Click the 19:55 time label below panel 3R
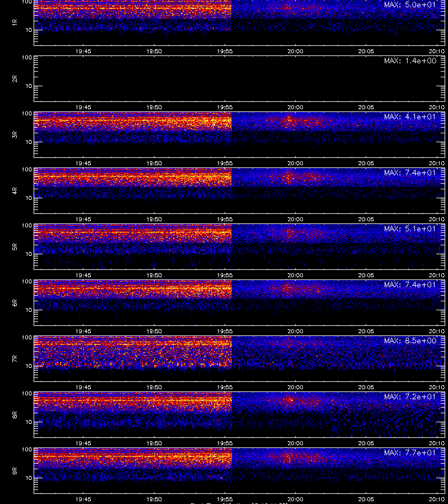This screenshot has width=448, height=504. 225,164
